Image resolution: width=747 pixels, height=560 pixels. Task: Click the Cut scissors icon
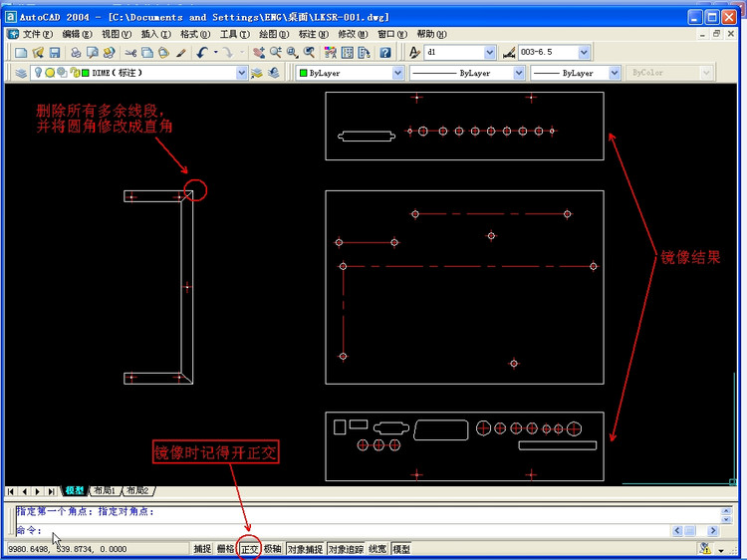click(x=130, y=53)
